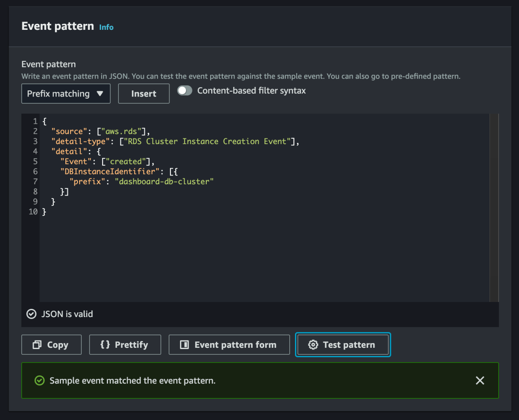
Task: Click the checkmark icon beside JSON is valid
Action: tap(31, 314)
